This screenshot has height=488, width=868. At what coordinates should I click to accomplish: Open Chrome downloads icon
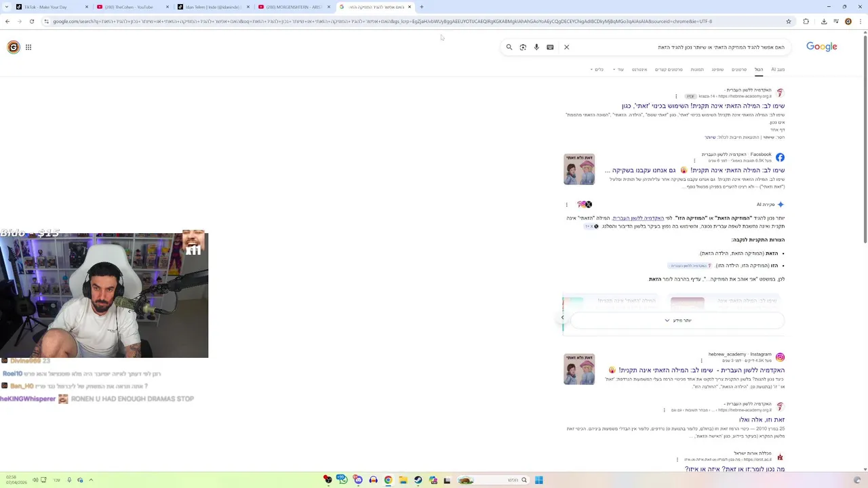[824, 21]
